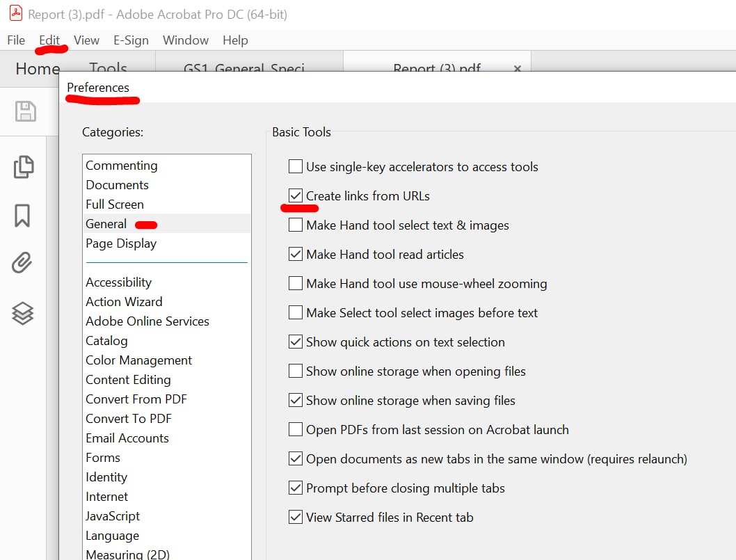Click the Acrobat PDF title bar icon
The height and width of the screenshot is (560, 736).
point(16,14)
